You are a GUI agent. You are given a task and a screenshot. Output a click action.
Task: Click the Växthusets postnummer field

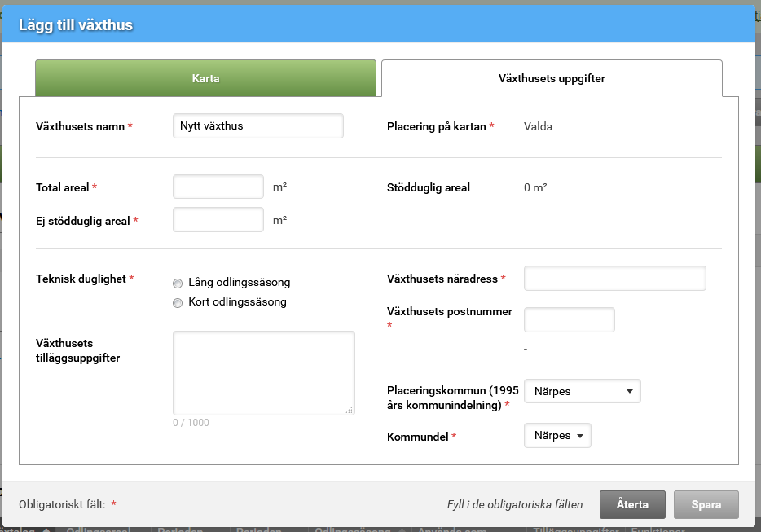569,320
